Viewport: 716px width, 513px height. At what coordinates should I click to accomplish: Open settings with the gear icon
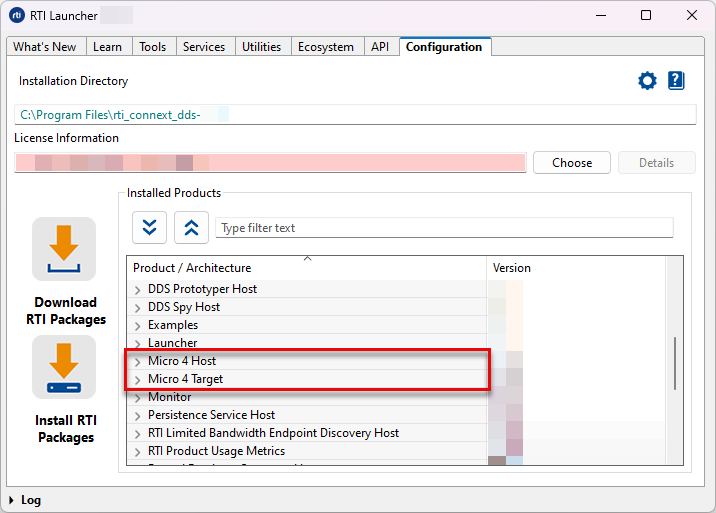647,81
